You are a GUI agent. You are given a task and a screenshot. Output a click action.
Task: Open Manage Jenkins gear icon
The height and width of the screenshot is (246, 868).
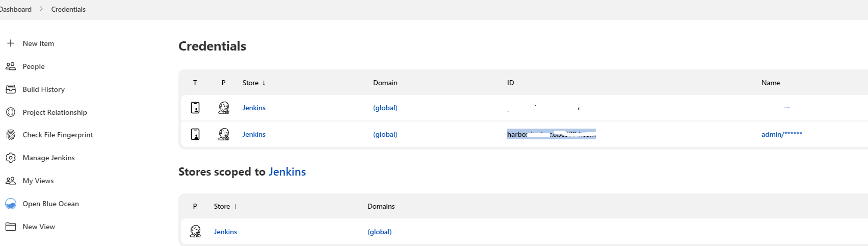(x=11, y=158)
